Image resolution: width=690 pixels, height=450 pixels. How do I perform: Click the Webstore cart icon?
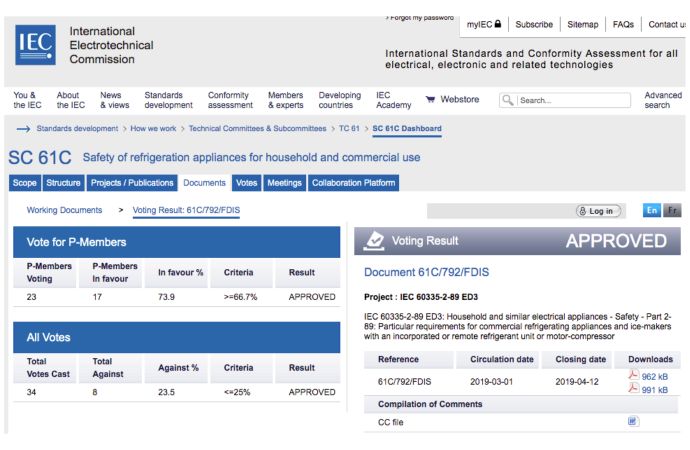click(x=430, y=99)
